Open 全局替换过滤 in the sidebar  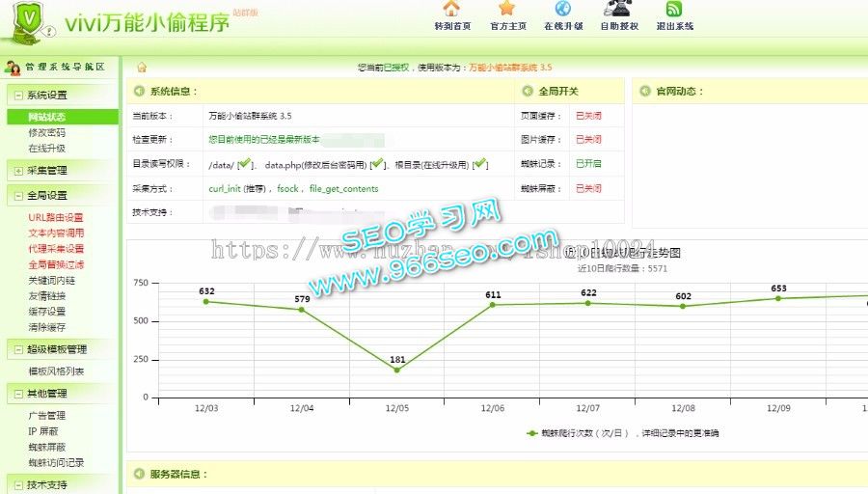coord(56,264)
